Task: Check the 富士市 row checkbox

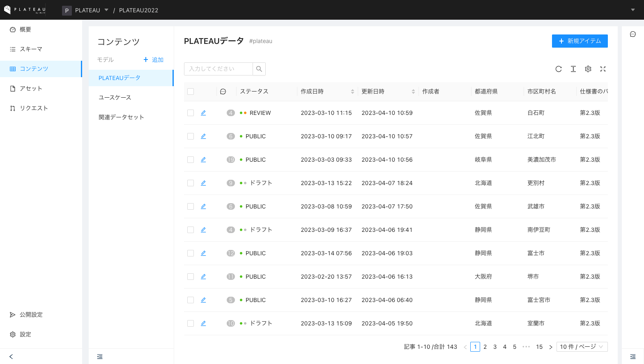Action: 191,253
